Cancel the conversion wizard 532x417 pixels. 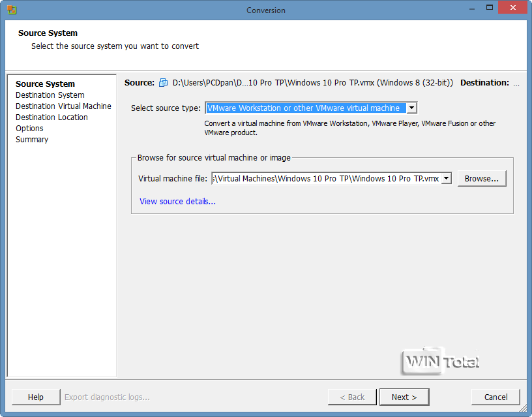click(495, 397)
